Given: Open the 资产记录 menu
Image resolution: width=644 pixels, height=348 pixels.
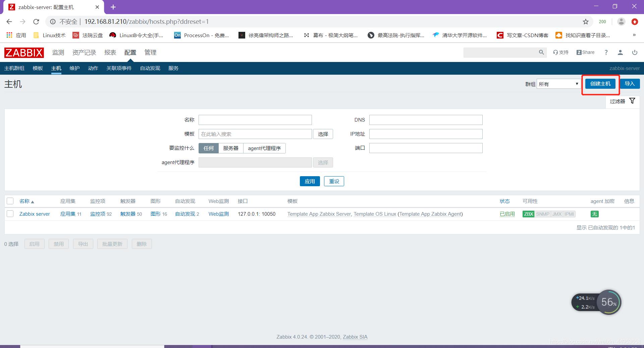Looking at the screenshot, I should (x=84, y=53).
